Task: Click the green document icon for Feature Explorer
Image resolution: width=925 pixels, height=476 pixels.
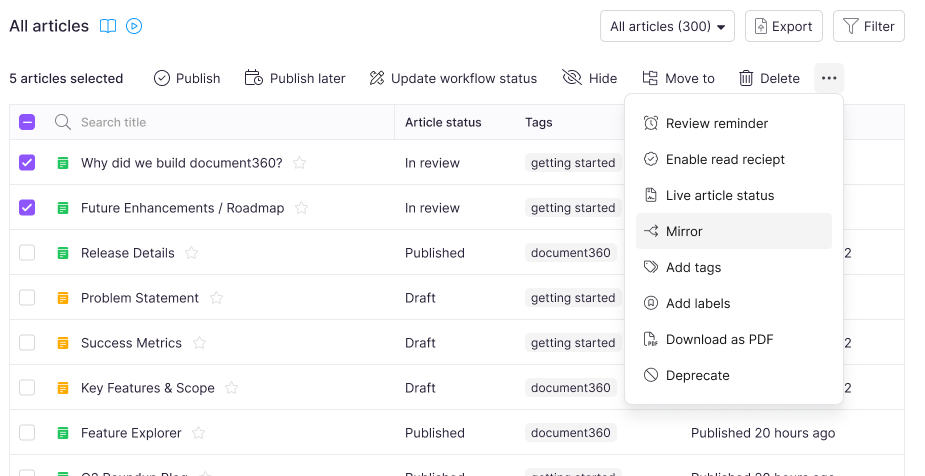Action: click(63, 433)
